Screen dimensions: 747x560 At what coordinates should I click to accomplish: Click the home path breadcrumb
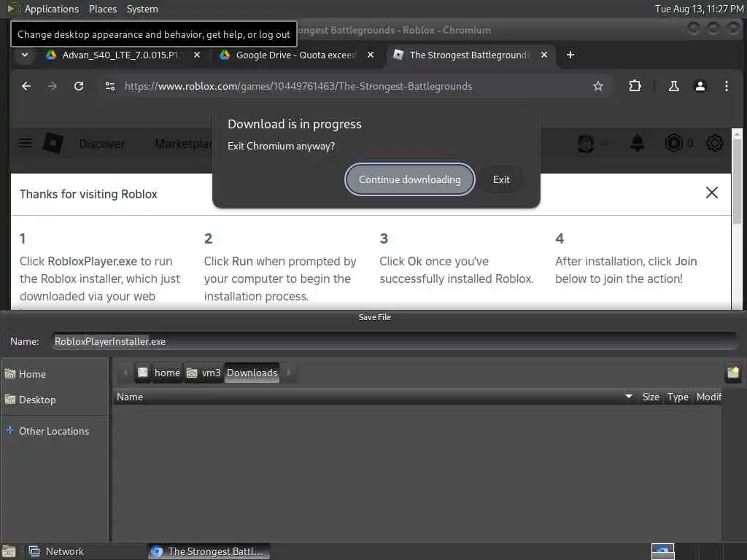click(167, 373)
